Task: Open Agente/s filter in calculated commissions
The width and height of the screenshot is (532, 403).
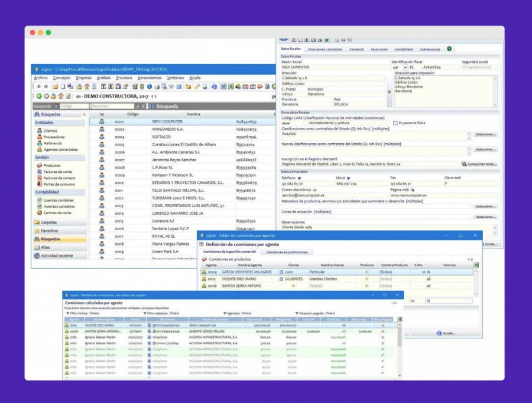Action: coord(237,313)
